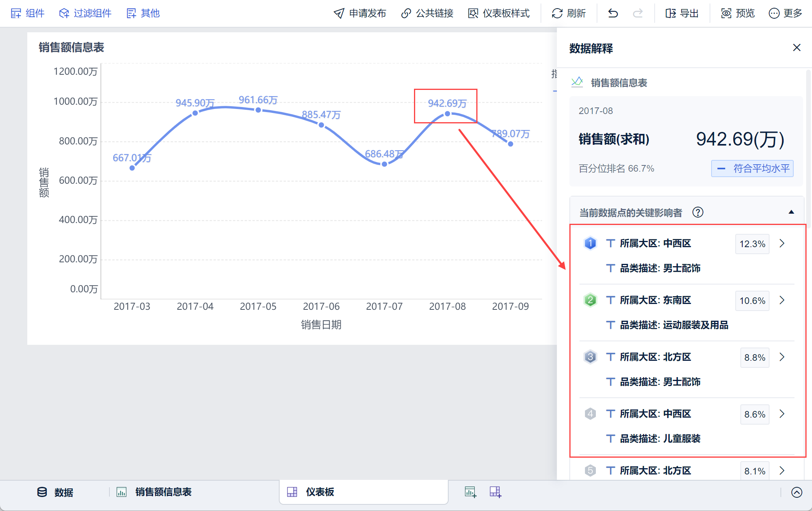Viewport: 812px width, 511px height.
Task: Click 申请发布 in the toolbar
Action: pyautogui.click(x=359, y=14)
